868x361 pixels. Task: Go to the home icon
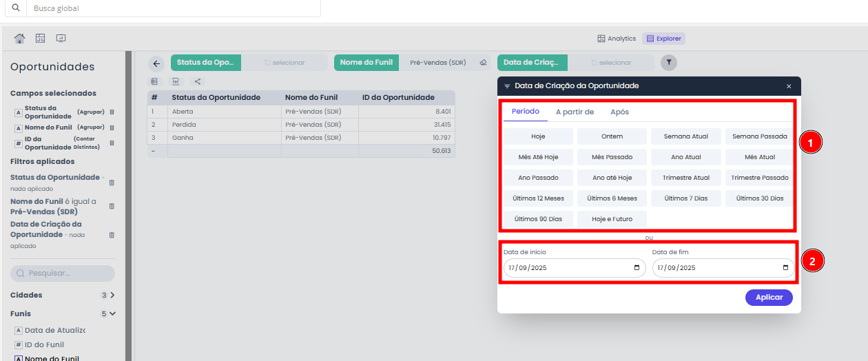pos(19,39)
